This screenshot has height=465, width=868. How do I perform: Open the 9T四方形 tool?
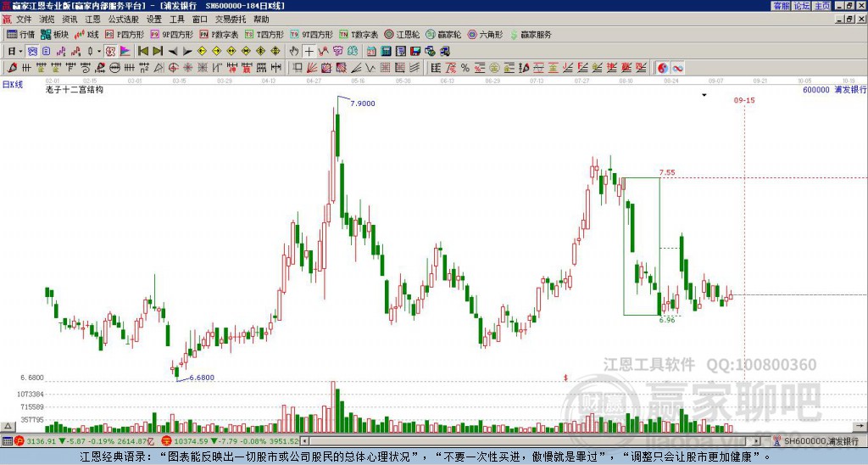[x=311, y=34]
